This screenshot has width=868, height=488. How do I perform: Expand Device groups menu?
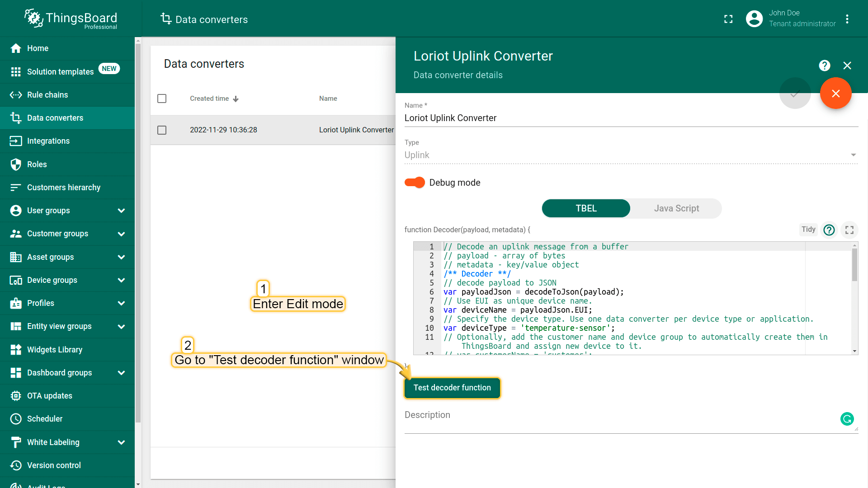coord(121,280)
